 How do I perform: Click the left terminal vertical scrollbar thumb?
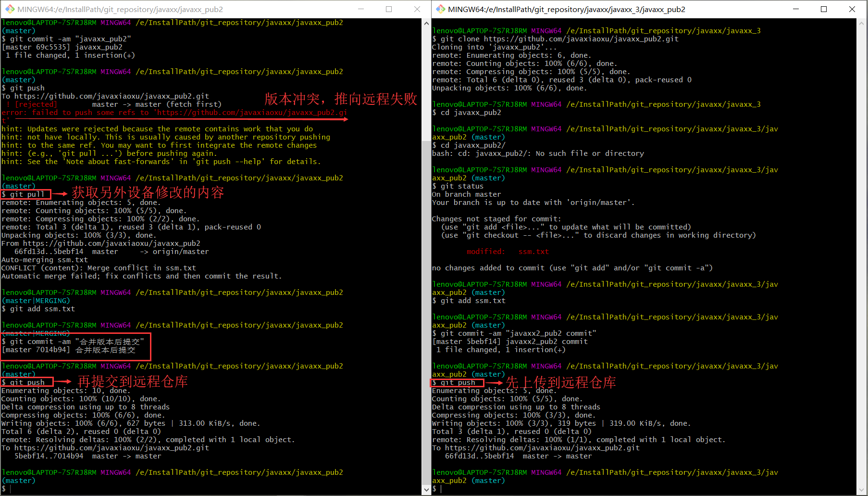[426, 313]
